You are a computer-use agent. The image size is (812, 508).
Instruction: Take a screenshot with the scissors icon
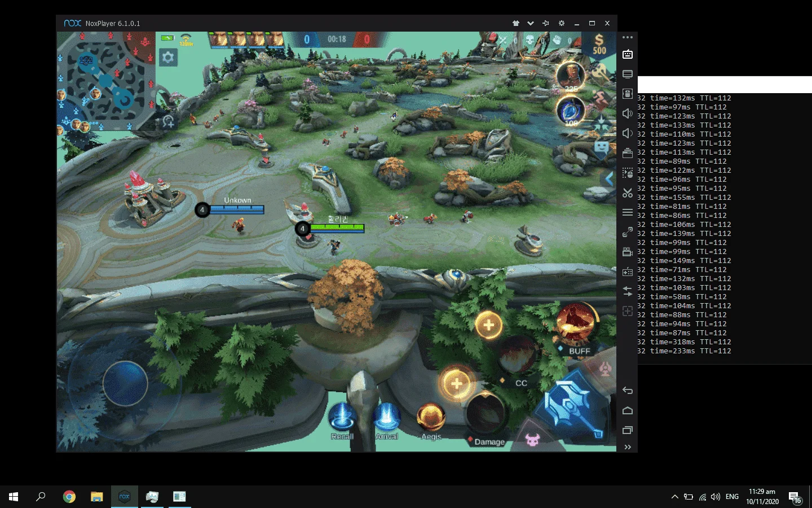[x=628, y=192]
